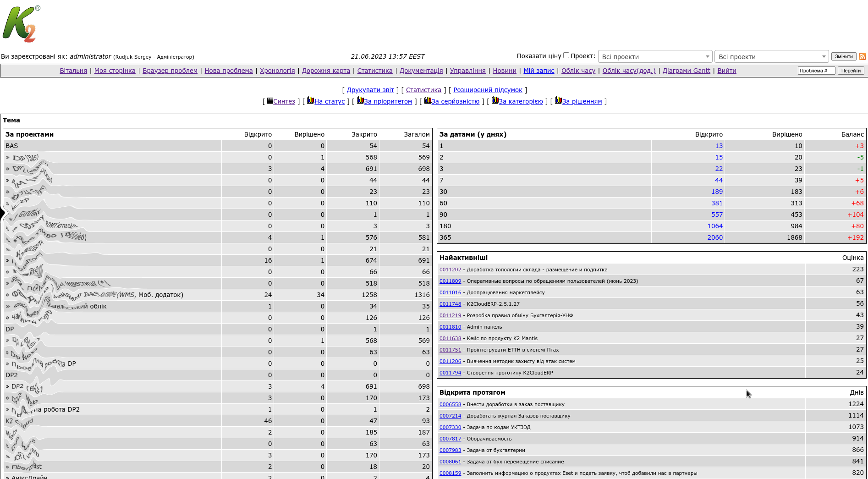Open issue 0011202 link

pyautogui.click(x=450, y=270)
